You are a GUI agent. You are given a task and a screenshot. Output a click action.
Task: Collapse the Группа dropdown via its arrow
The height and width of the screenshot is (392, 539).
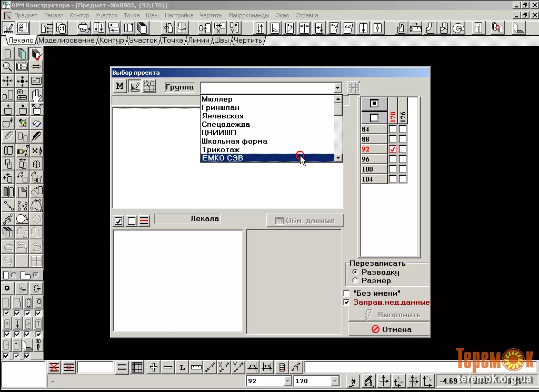click(337, 88)
